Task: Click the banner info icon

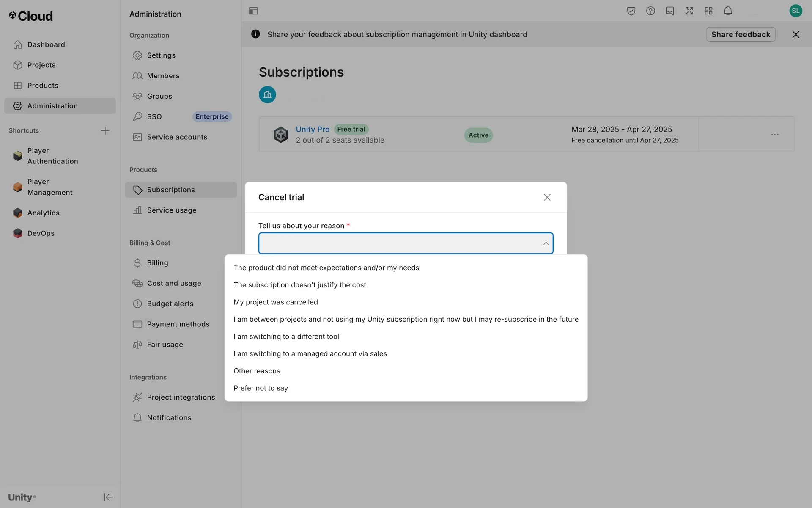Action: click(255, 34)
